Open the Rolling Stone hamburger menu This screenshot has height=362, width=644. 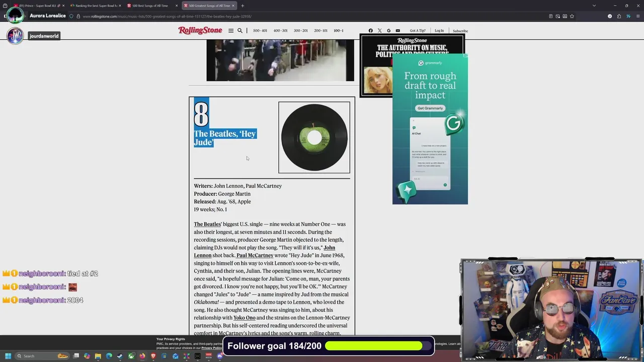(231, 31)
